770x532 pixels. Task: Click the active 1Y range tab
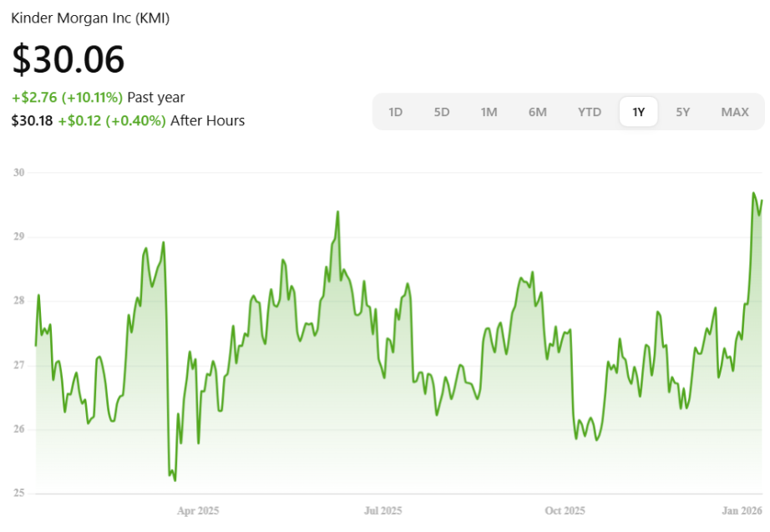click(x=638, y=112)
